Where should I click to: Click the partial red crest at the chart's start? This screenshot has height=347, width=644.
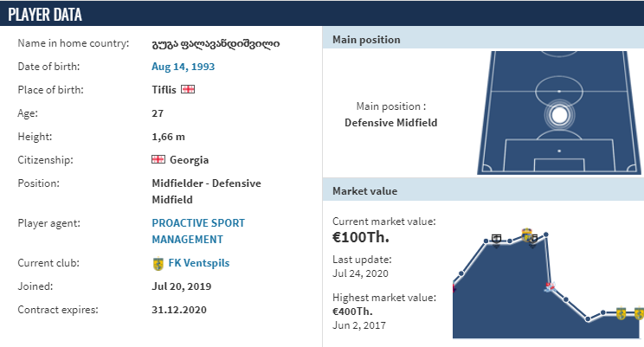pos(454,287)
